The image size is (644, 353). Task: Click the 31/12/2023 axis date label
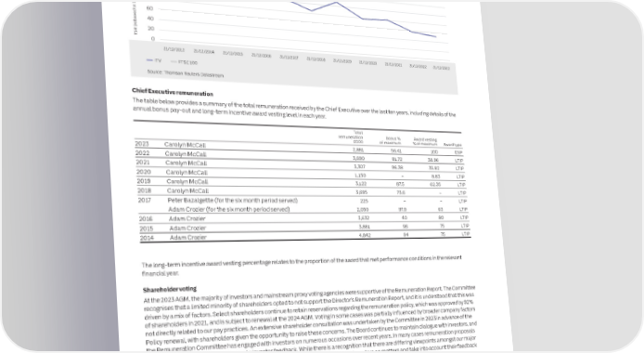(x=441, y=68)
